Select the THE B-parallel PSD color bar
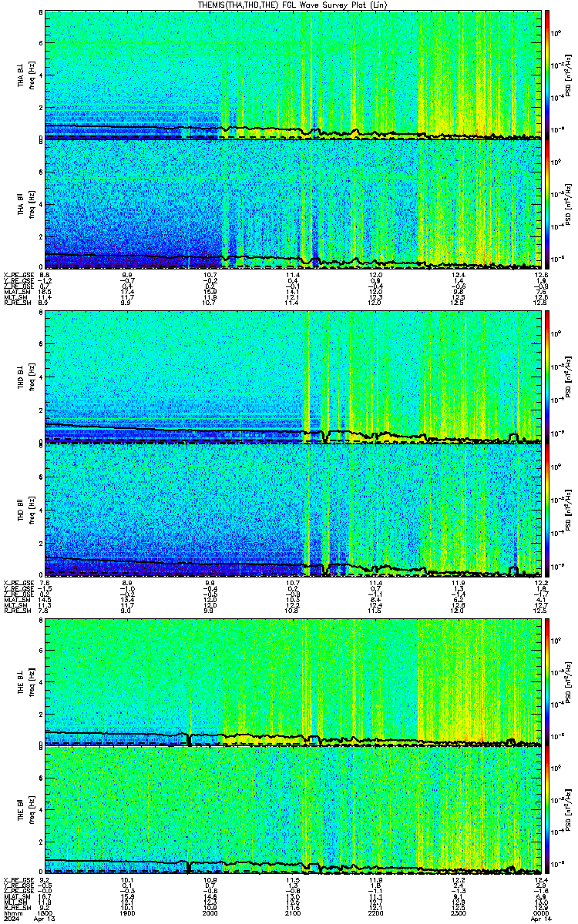This screenshot has height=924, width=578. click(x=547, y=810)
